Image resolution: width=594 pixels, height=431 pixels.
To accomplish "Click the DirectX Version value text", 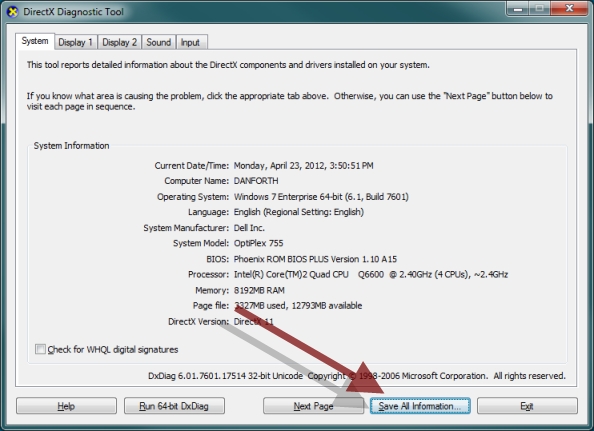I will coord(253,322).
